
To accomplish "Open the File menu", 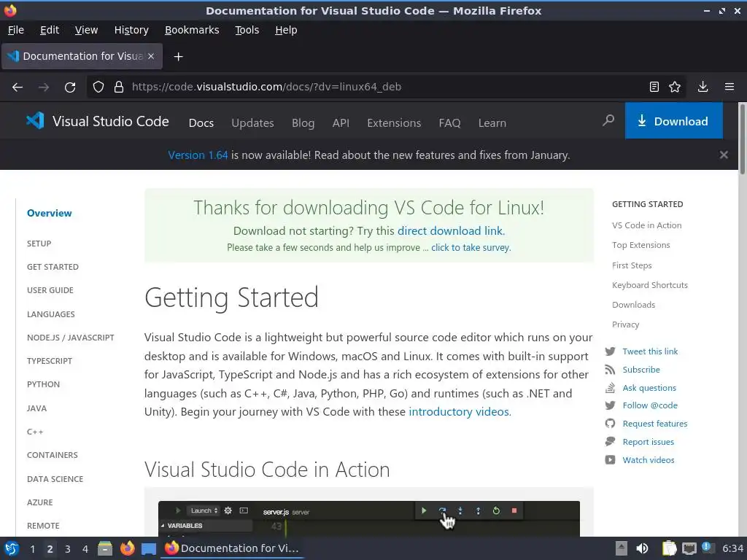I will 16,30.
